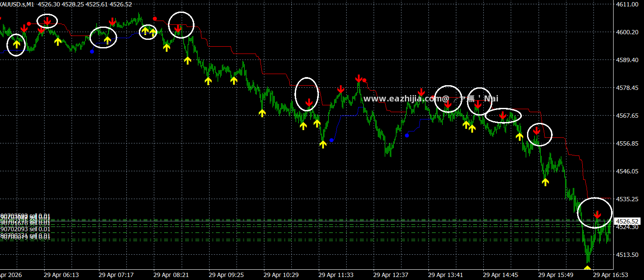Click blue dot between 12:37 and 13:41
Screen dimensions: 644x280
(x=407, y=136)
